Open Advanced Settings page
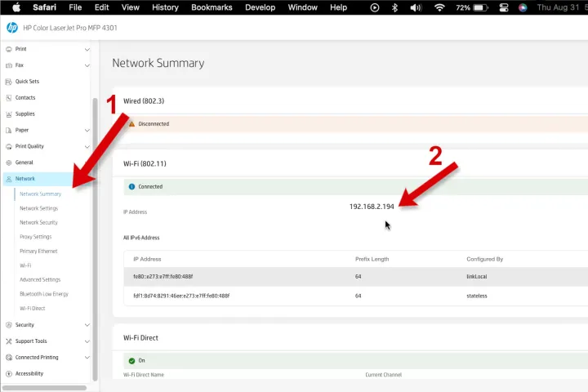This screenshot has height=392, width=588. pos(40,280)
